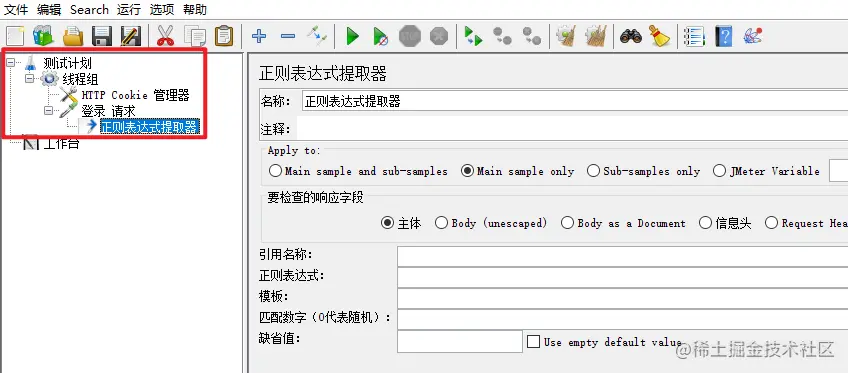The height and width of the screenshot is (373, 848).
Task: Choose Body (unescaped) radio button
Action: tap(491, 223)
